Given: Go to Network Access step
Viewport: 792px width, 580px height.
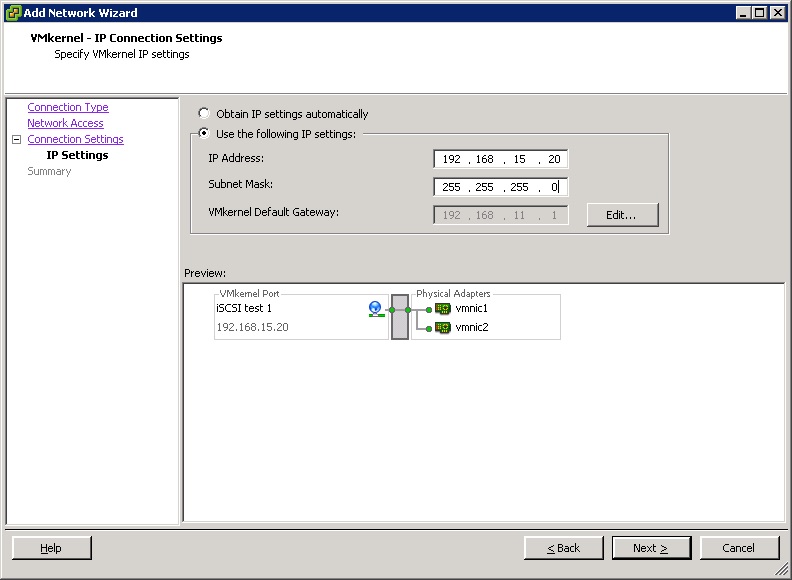Looking at the screenshot, I should coord(65,123).
